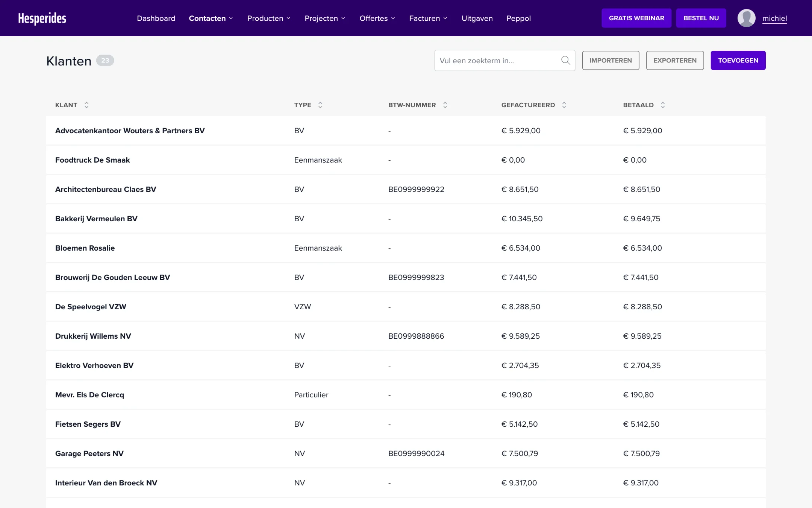812x508 pixels.
Task: Go to the Dashboard menu item
Action: tap(156, 18)
